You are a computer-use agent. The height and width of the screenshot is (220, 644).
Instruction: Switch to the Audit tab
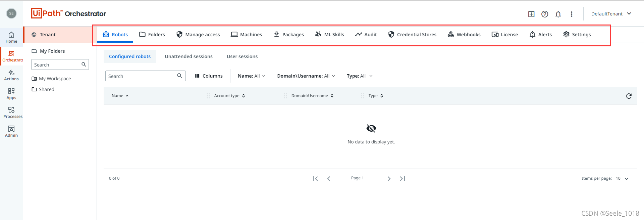pos(366,35)
